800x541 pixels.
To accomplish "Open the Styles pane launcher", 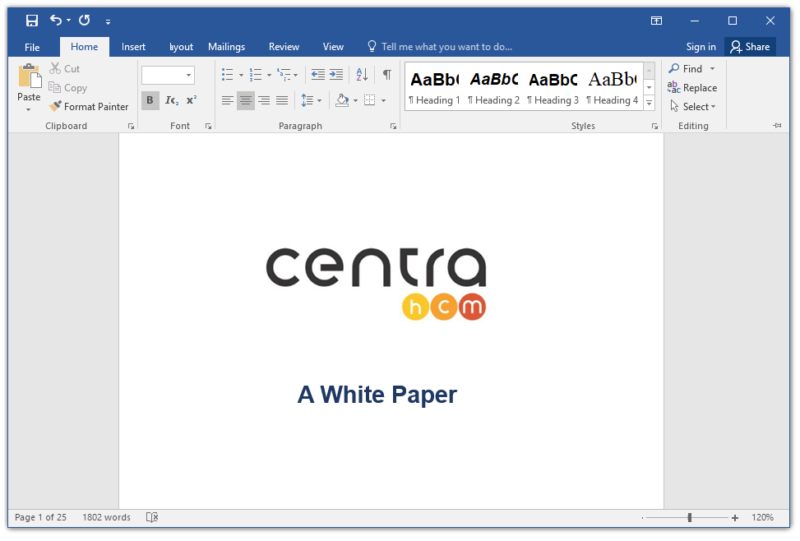I will [655, 126].
